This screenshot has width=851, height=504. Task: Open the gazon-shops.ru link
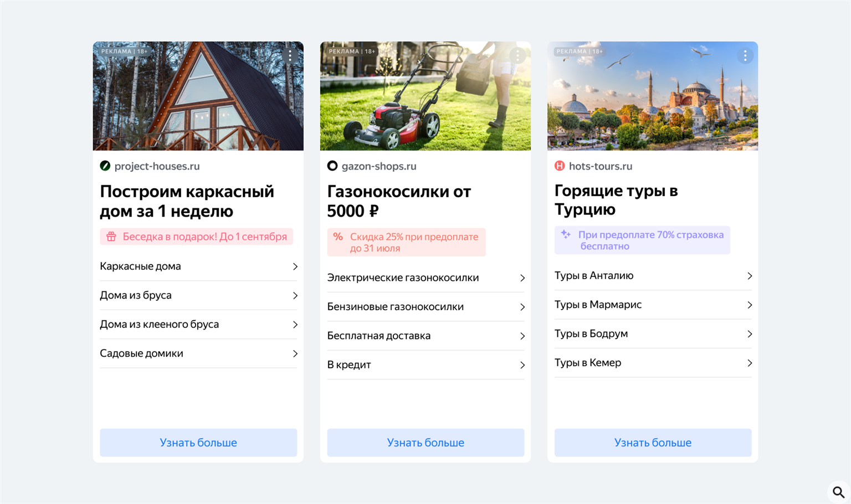click(379, 166)
